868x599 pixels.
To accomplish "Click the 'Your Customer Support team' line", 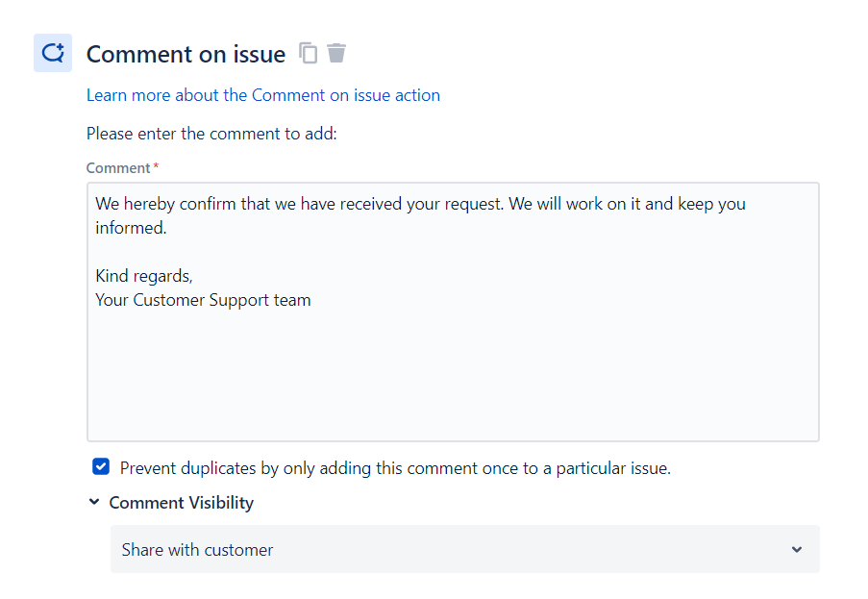I will pos(203,300).
